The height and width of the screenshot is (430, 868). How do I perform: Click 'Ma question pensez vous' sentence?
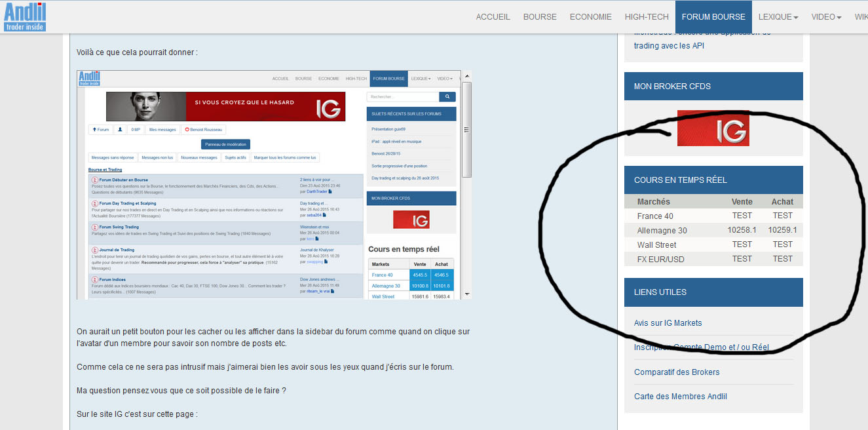coord(181,391)
